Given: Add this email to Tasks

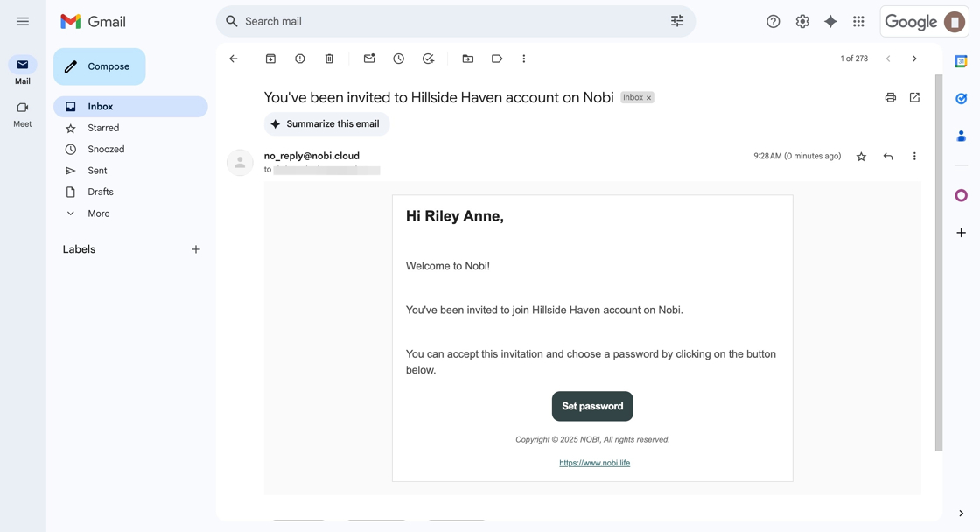Looking at the screenshot, I should pyautogui.click(x=428, y=59).
